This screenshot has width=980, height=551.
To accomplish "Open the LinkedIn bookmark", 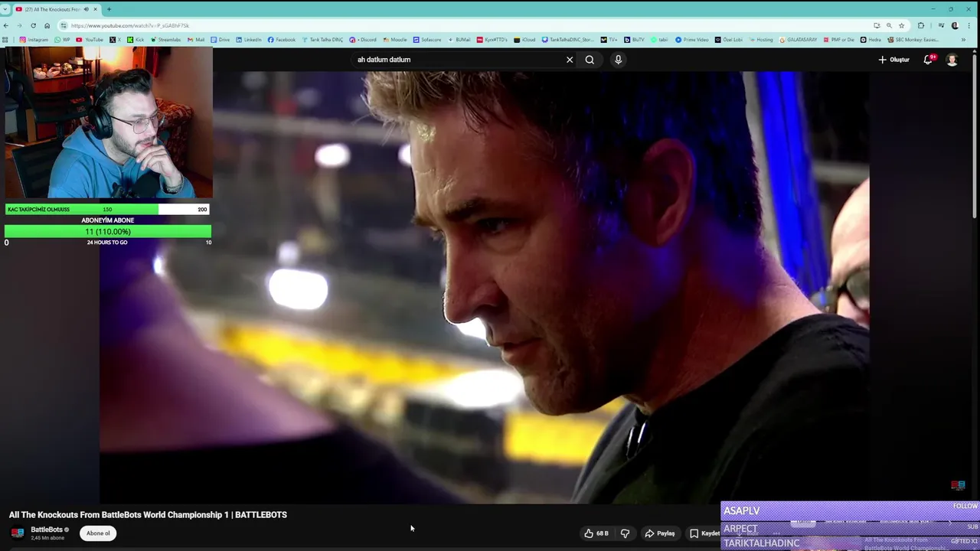I will tap(249, 40).
